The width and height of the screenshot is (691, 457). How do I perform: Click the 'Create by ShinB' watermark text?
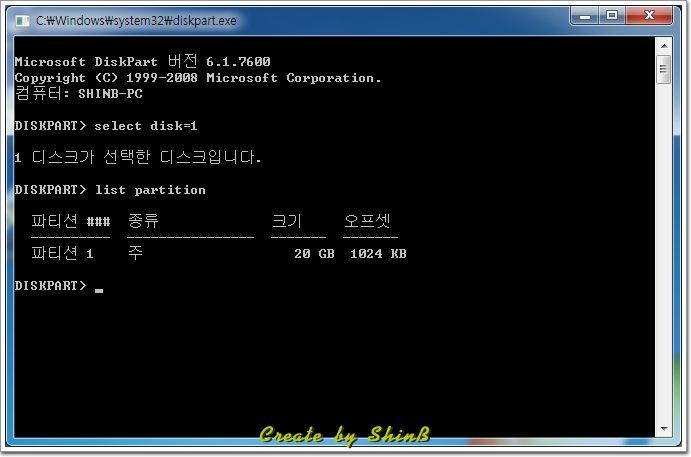tap(345, 435)
